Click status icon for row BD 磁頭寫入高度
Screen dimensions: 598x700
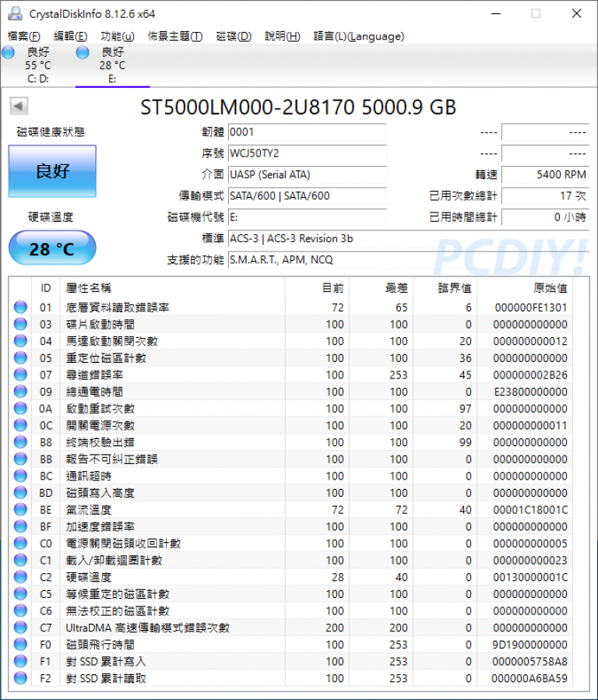click(20, 492)
